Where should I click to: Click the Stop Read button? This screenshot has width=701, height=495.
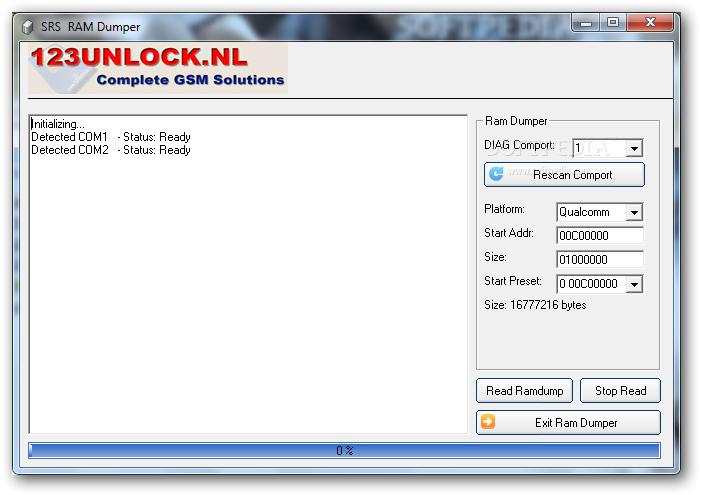pos(620,391)
